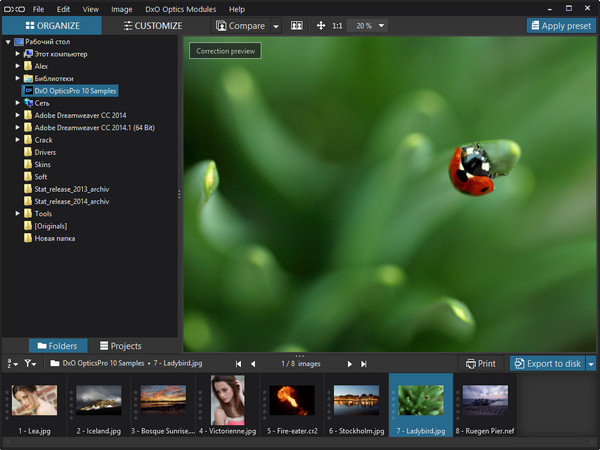The height and width of the screenshot is (450, 600).
Task: Jump to the last image in the filmstrip
Action: tap(364, 364)
